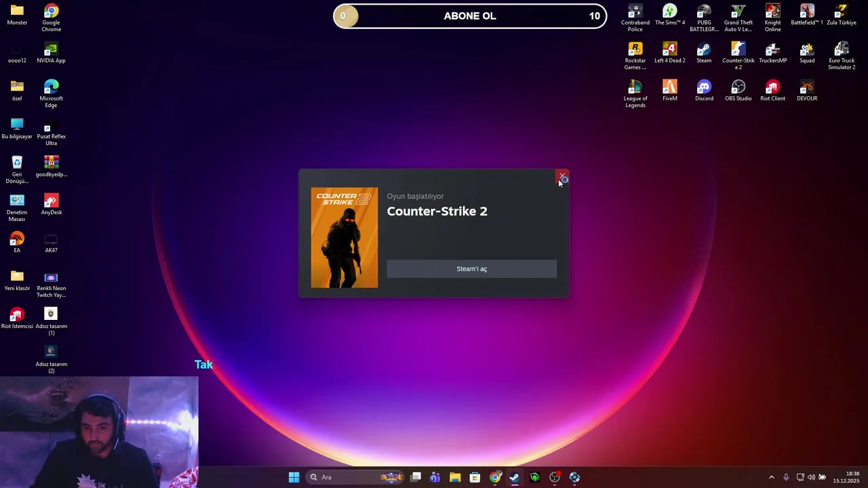Screen dimensions: 868x488
Task: Select TruckersMP desktop shortcut
Action: tap(772, 53)
